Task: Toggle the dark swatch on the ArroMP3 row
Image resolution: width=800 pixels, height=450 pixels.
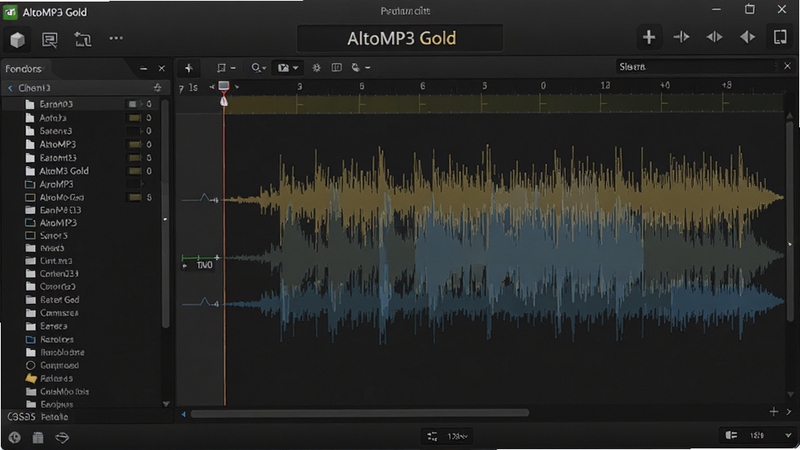Action: [x=134, y=184]
